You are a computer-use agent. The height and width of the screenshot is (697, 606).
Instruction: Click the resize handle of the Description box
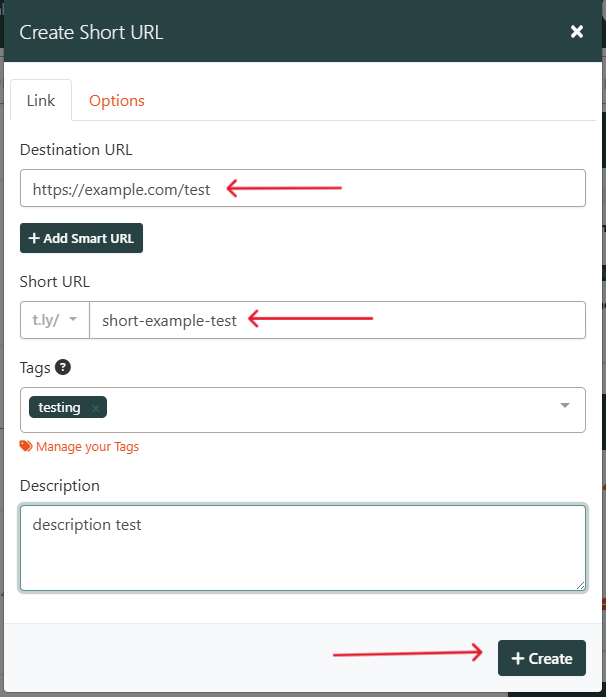coord(580,586)
